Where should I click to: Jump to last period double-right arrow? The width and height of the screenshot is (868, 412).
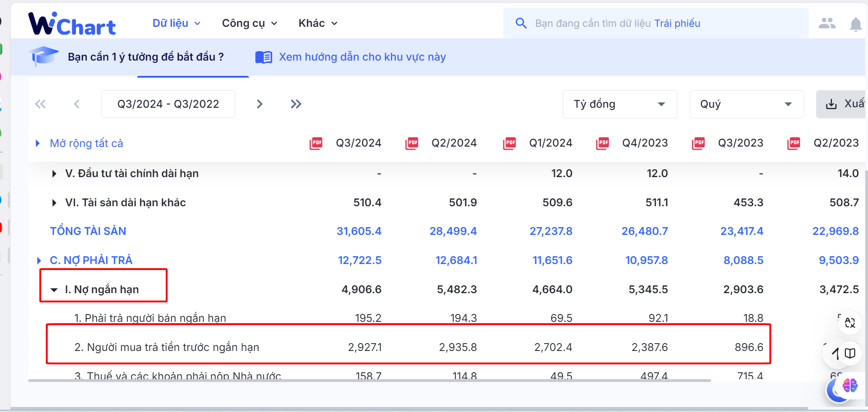click(x=296, y=104)
